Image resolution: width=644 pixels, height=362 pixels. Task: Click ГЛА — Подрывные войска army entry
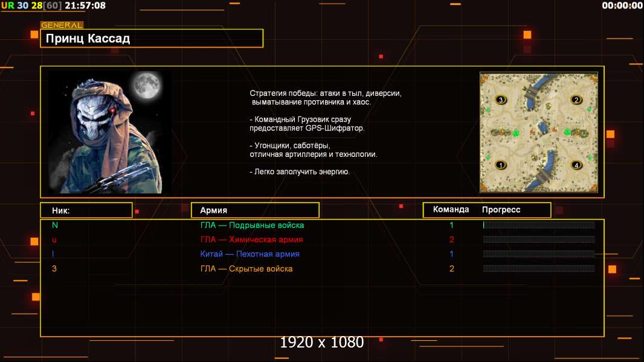coord(252,225)
